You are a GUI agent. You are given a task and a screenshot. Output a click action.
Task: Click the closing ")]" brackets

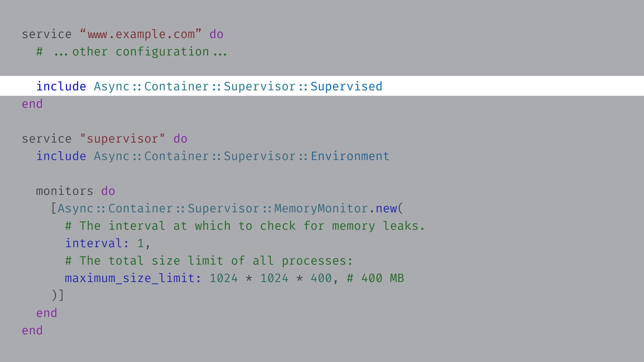(x=58, y=296)
